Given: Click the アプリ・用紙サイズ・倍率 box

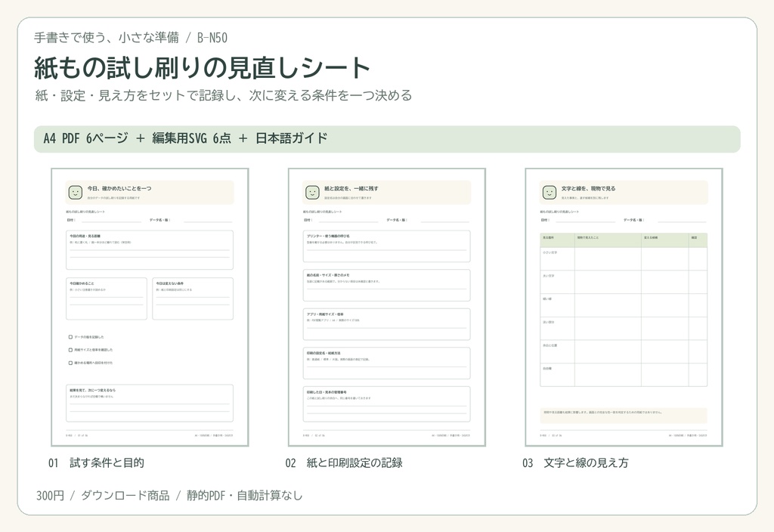Looking at the screenshot, I should click(x=386, y=324).
